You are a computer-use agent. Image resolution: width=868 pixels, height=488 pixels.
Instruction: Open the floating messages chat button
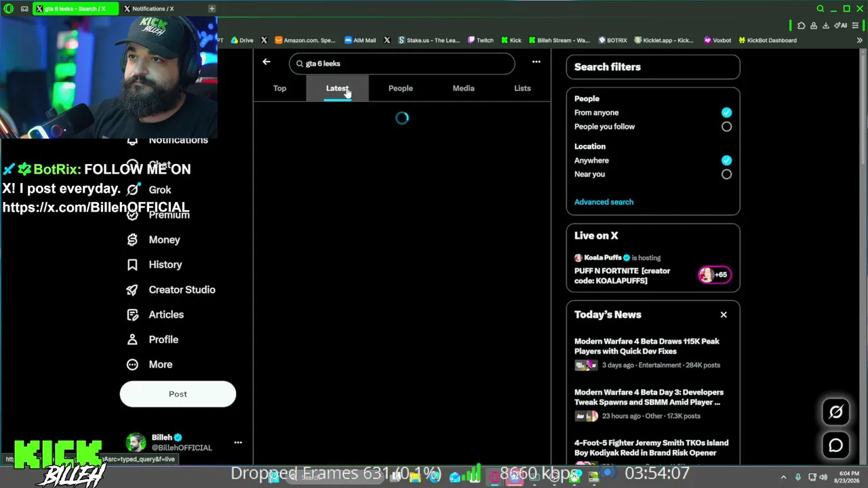(x=835, y=445)
